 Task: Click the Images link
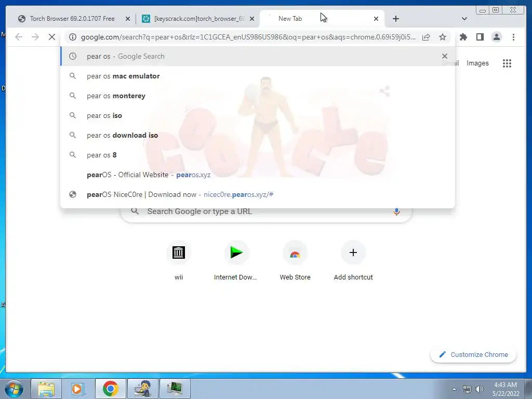[477, 63]
